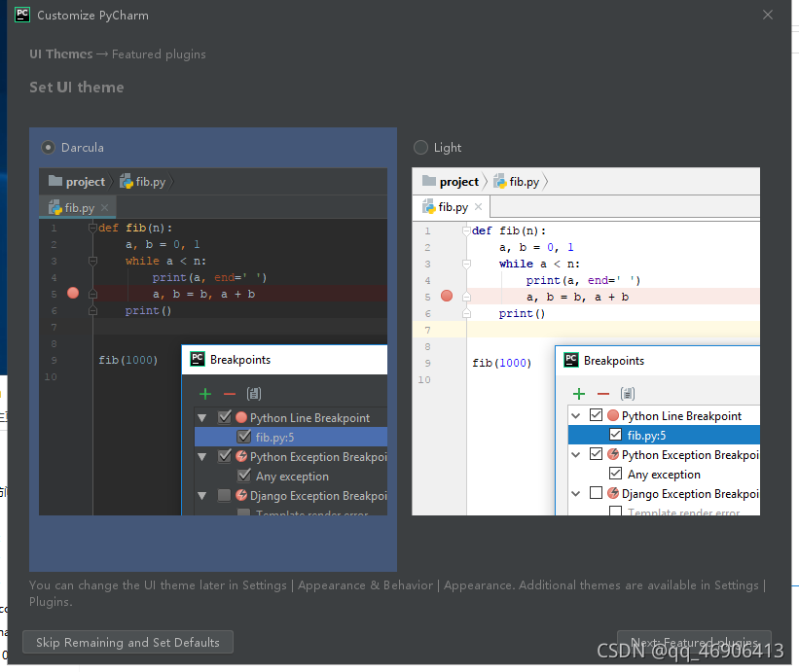
Task: Collapse Python Exception Breakpoint in Darcula preview
Action: [202, 457]
